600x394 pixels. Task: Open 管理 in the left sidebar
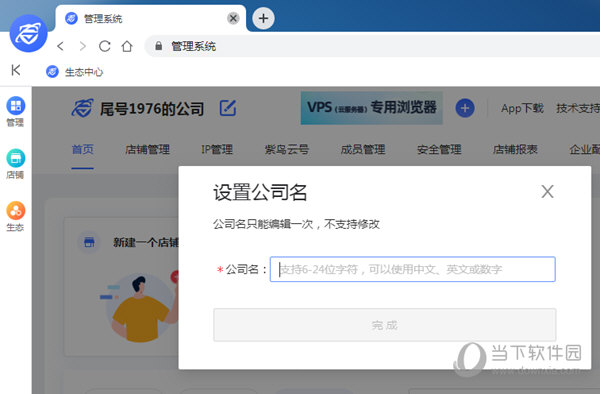[15, 111]
